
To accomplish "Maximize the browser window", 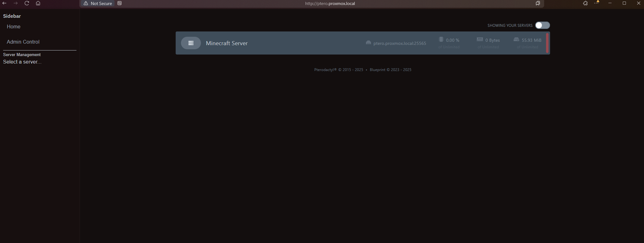I will (624, 3).
